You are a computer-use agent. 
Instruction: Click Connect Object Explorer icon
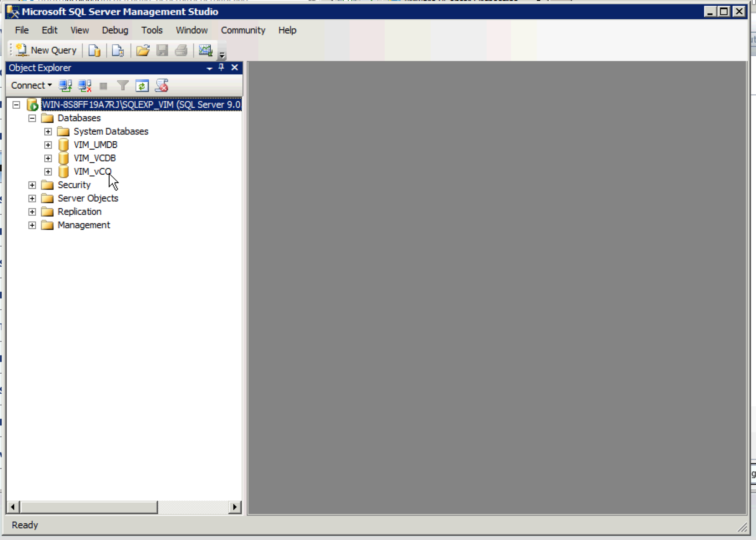65,86
